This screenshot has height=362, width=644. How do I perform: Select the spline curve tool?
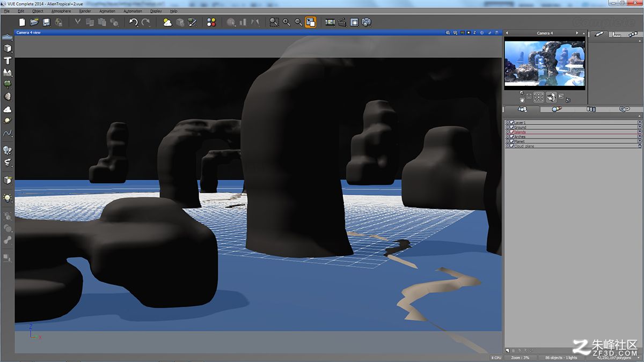tap(8, 133)
